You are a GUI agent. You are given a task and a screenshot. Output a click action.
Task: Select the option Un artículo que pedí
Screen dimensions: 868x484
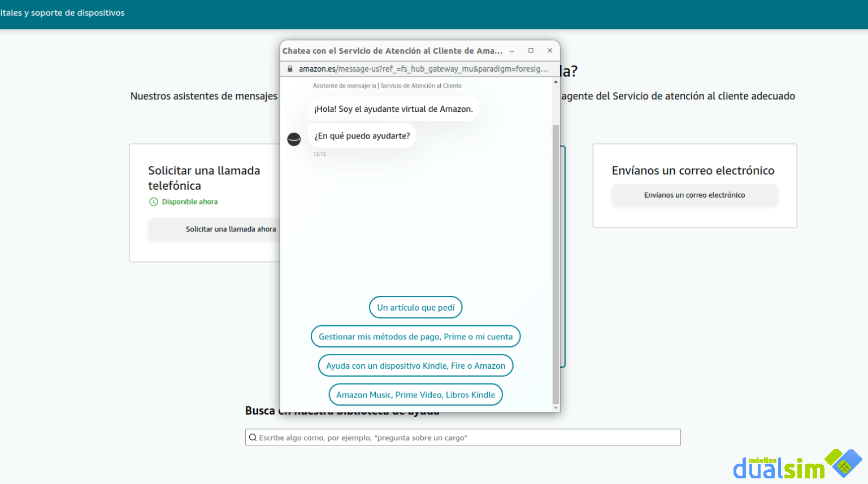coord(415,307)
